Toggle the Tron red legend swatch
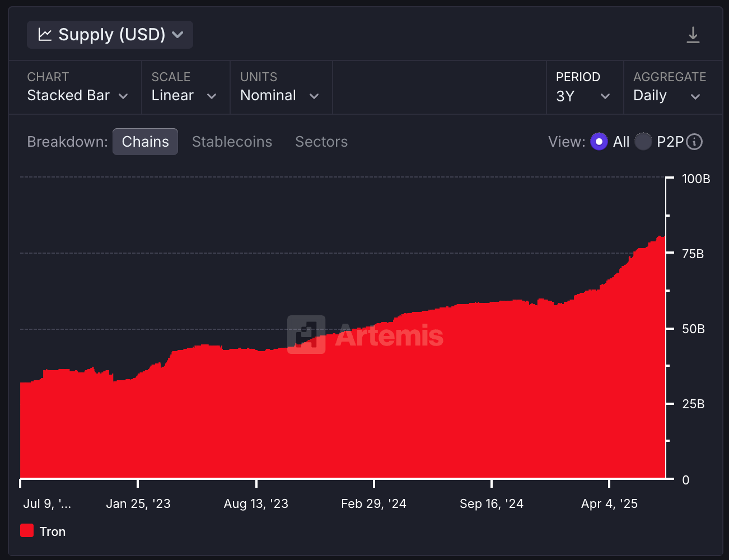The height and width of the screenshot is (560, 729). [x=27, y=530]
